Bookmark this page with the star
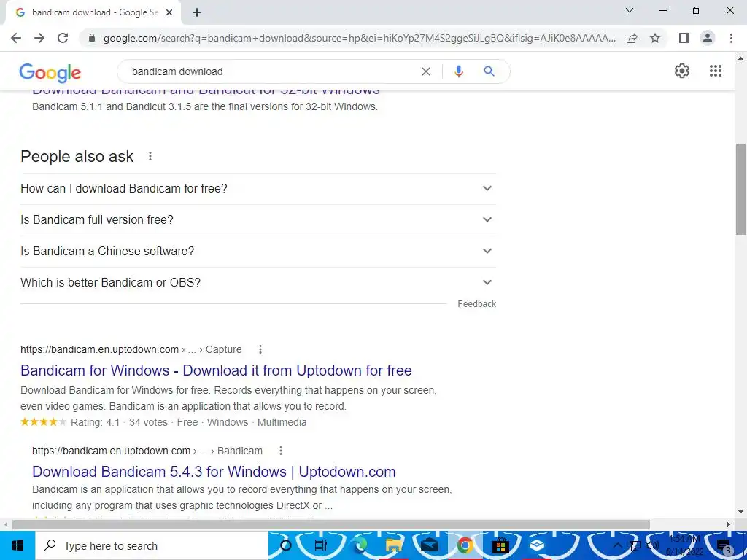 [655, 38]
